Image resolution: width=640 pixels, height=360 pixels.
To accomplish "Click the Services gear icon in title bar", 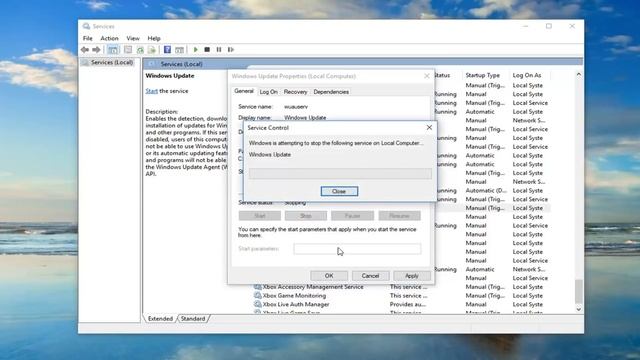I will (x=86, y=26).
